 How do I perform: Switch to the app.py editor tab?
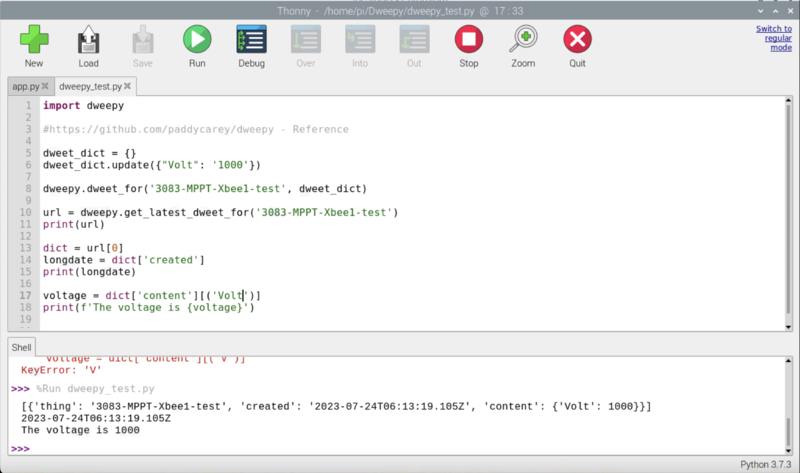(26, 86)
